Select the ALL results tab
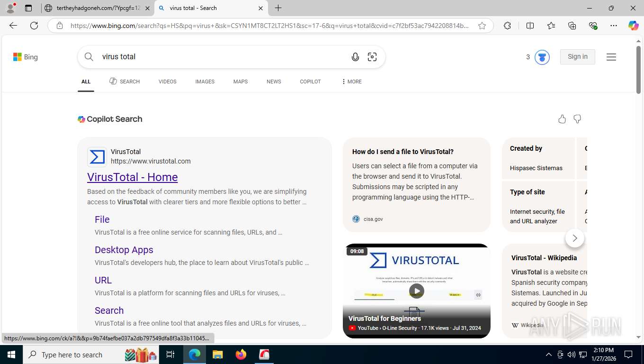Screen dimensions: 644x364 click(x=86, y=82)
